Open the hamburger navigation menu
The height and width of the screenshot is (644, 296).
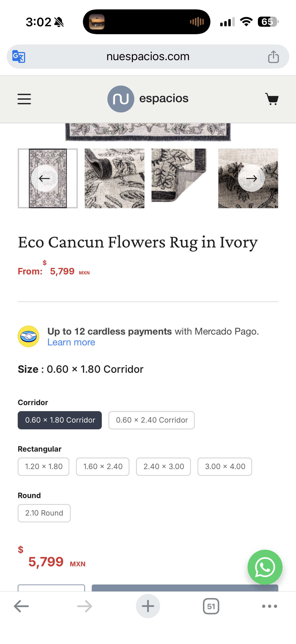click(x=24, y=99)
